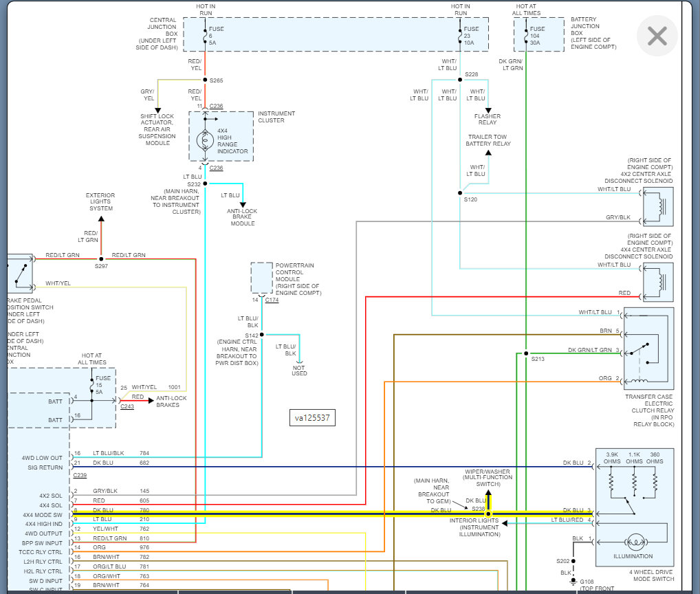Select splice label S202
700x594 pixels.
(x=562, y=561)
